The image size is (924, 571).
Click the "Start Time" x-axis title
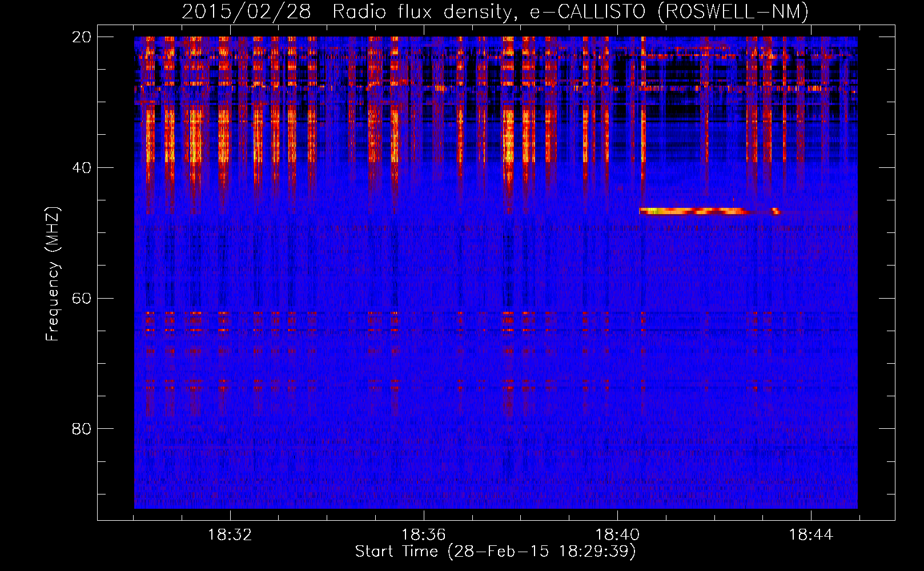(396, 552)
